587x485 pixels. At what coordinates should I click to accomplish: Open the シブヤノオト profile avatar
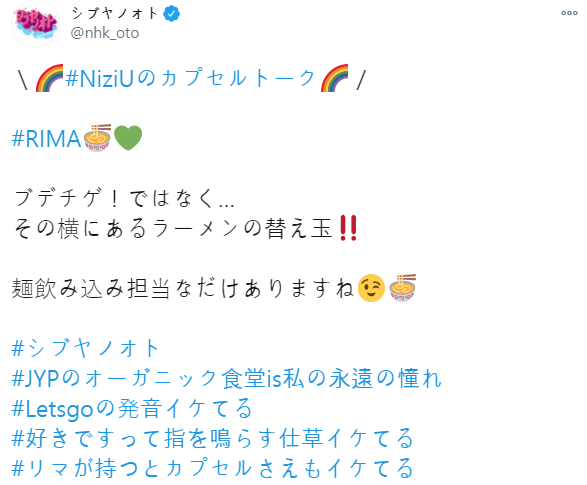[36, 24]
